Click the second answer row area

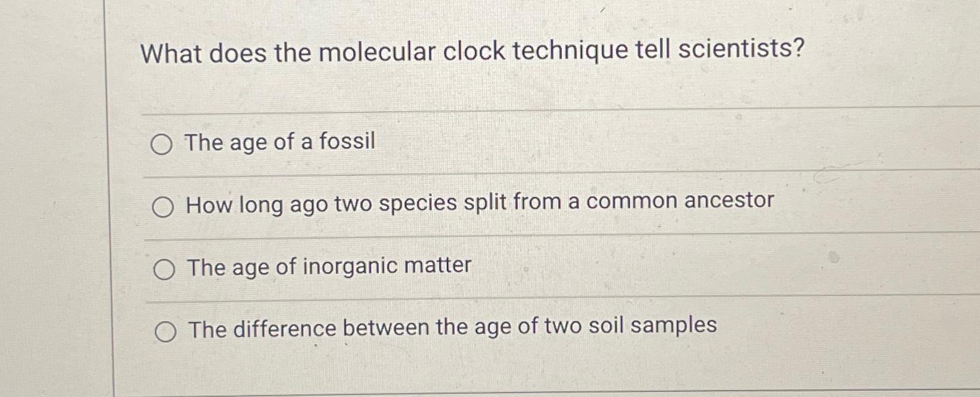(442, 205)
